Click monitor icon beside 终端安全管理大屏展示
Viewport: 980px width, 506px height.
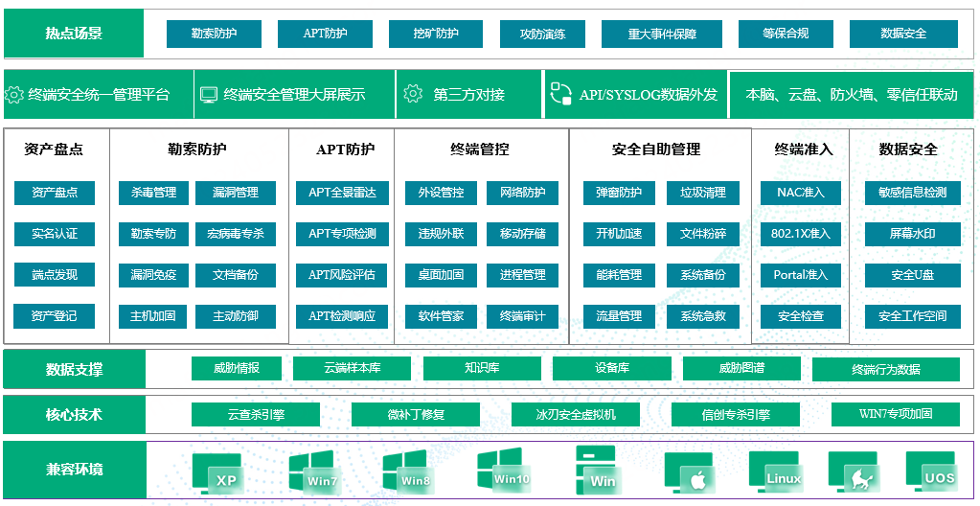[x=209, y=95]
